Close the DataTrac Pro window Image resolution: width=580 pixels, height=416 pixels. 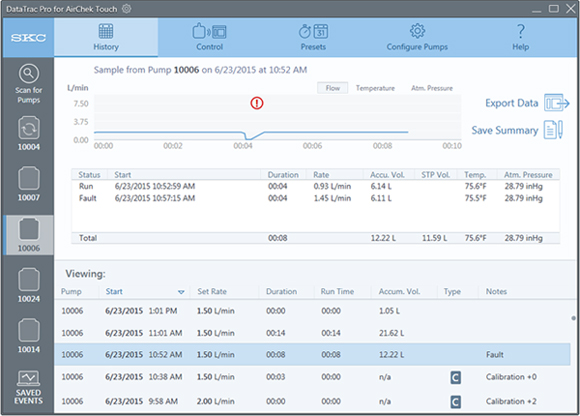pos(571,9)
